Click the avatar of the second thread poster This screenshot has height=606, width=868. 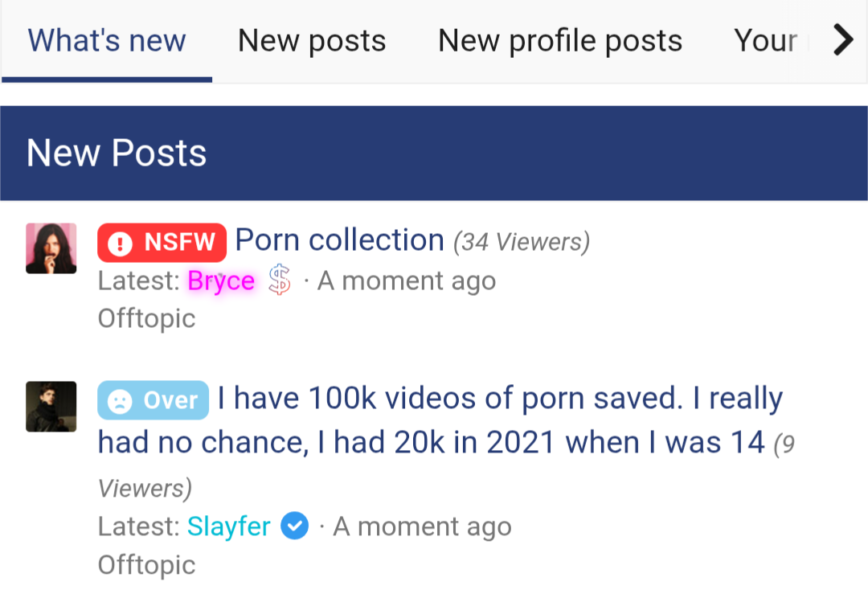51,407
